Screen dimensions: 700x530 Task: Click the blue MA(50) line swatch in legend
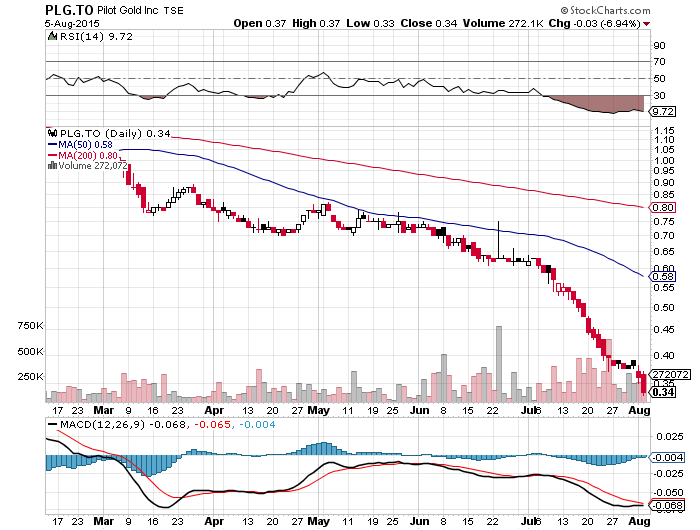click(52, 145)
